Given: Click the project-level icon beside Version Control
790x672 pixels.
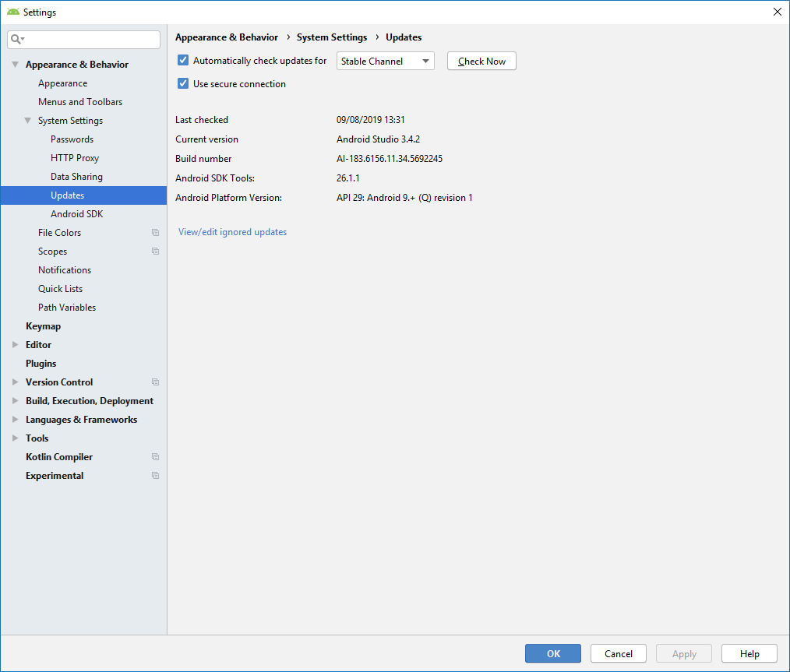Looking at the screenshot, I should coord(155,382).
